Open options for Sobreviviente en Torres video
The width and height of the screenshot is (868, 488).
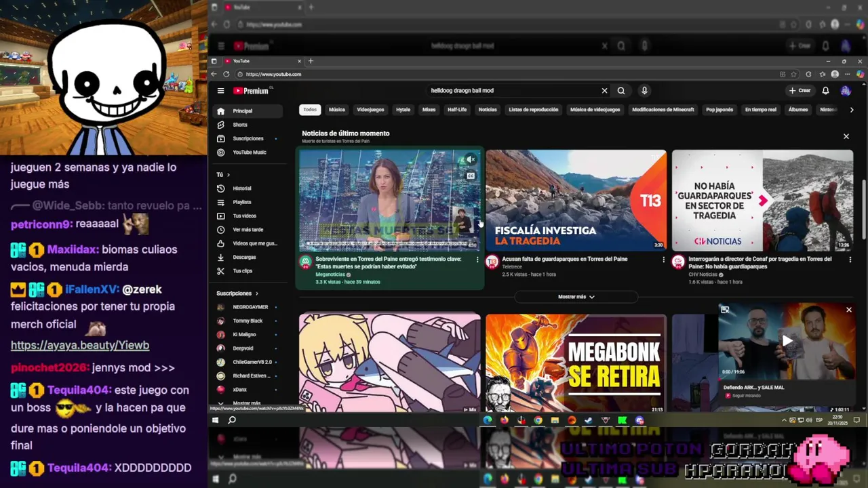pos(477,260)
